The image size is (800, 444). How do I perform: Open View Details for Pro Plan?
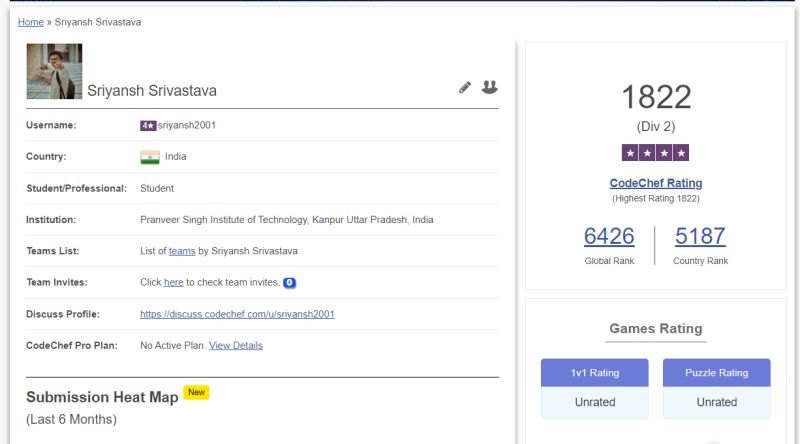click(x=236, y=346)
